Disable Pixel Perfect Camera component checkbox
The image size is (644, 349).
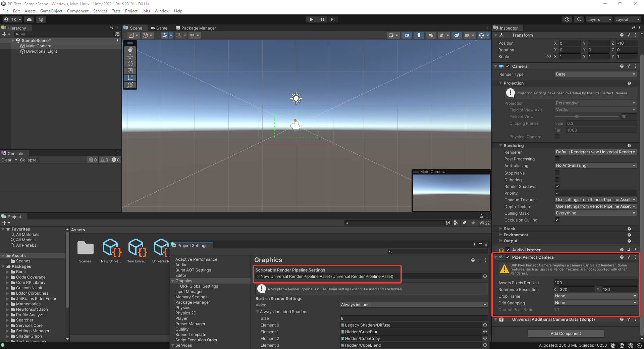(508, 257)
